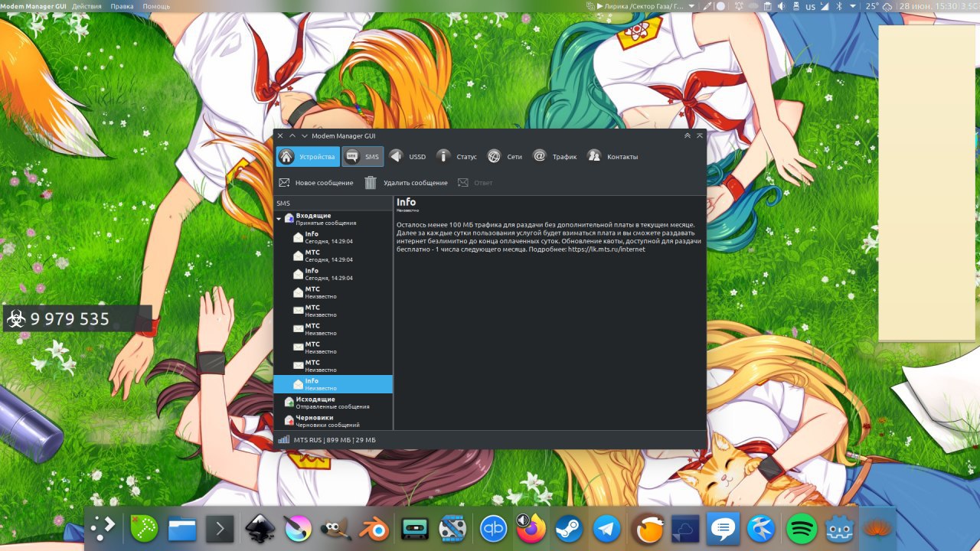Select МТС message from Сегодня 14:29:04

point(333,256)
